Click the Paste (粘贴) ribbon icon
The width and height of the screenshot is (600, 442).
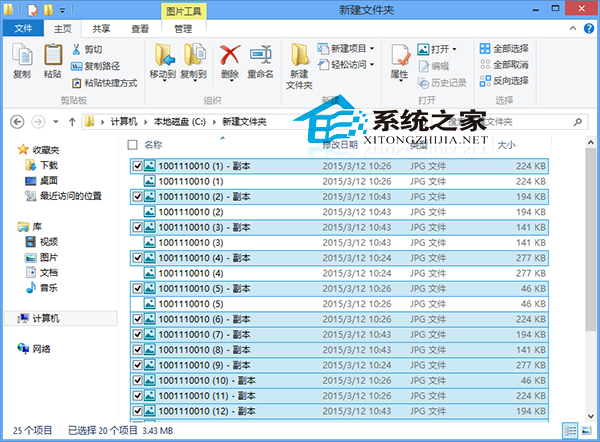click(53, 60)
